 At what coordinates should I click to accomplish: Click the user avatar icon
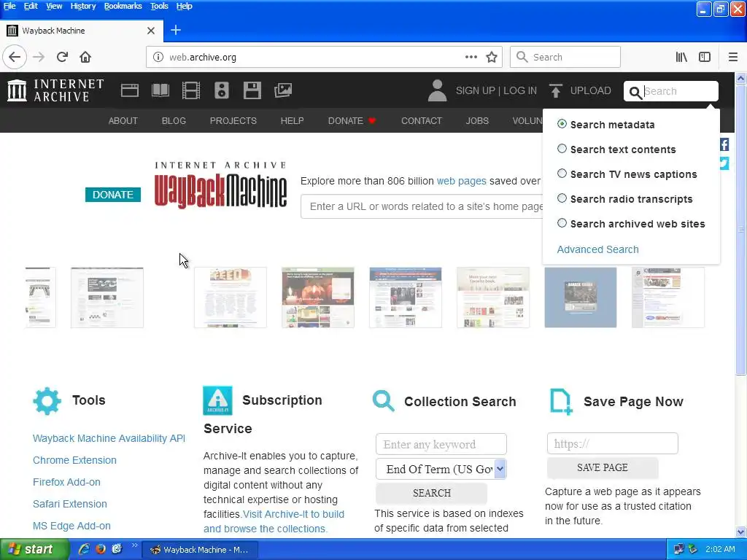tap(437, 90)
